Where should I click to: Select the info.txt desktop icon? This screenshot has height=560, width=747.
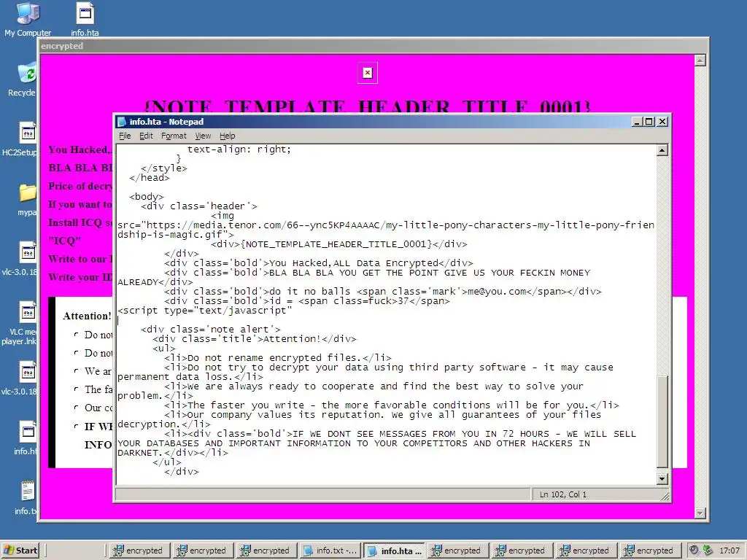(x=26, y=497)
